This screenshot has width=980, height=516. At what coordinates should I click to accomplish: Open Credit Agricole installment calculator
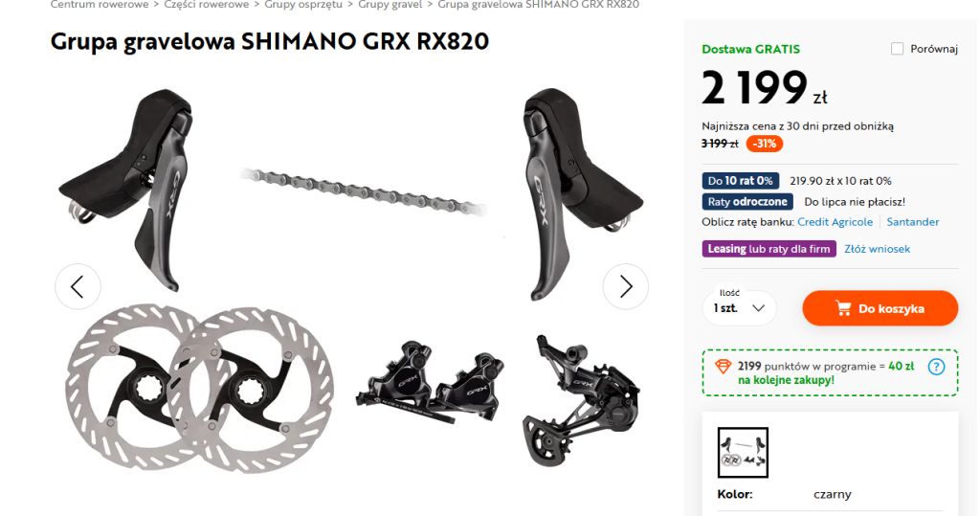[x=835, y=222]
